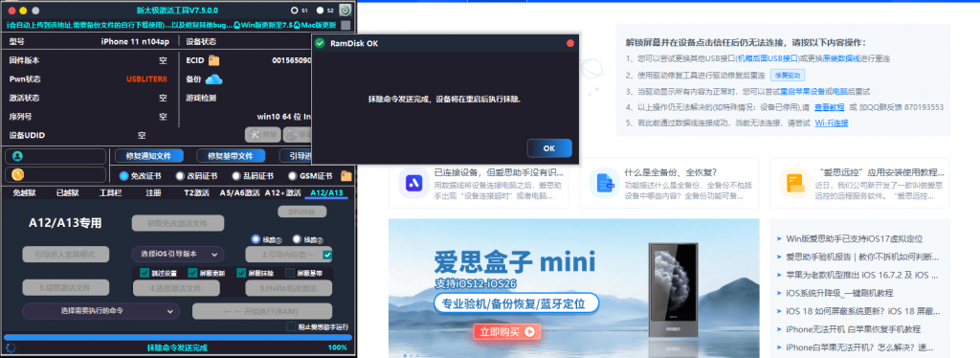
Task: Expand 选择需要执行的命令 dropdown
Action: (100, 311)
